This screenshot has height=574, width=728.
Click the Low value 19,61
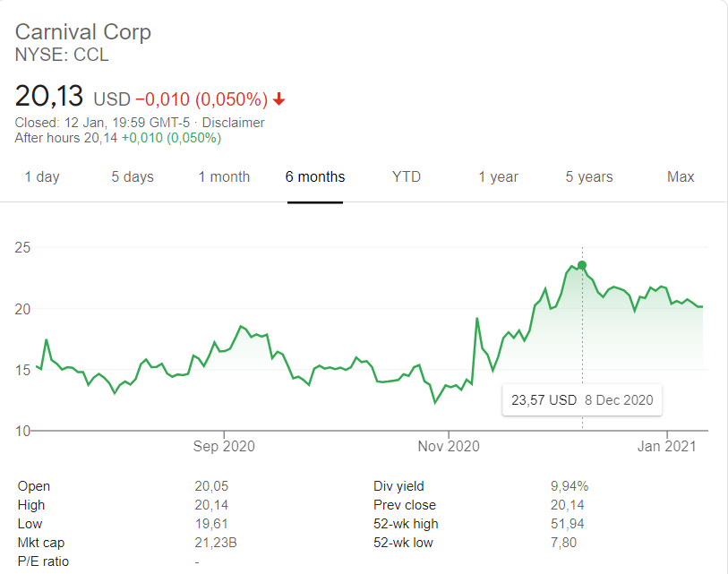(211, 524)
